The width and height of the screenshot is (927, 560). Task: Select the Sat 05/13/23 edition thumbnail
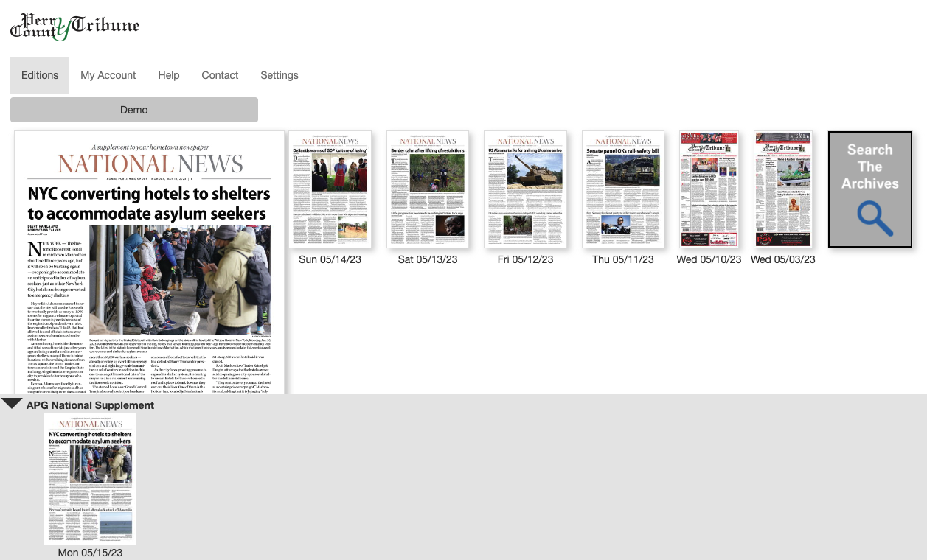428,189
